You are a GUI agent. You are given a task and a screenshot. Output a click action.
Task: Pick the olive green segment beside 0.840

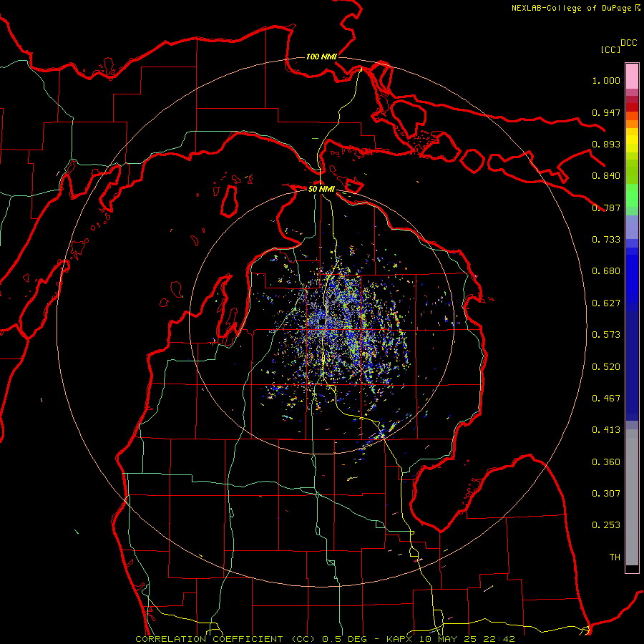[x=632, y=171]
